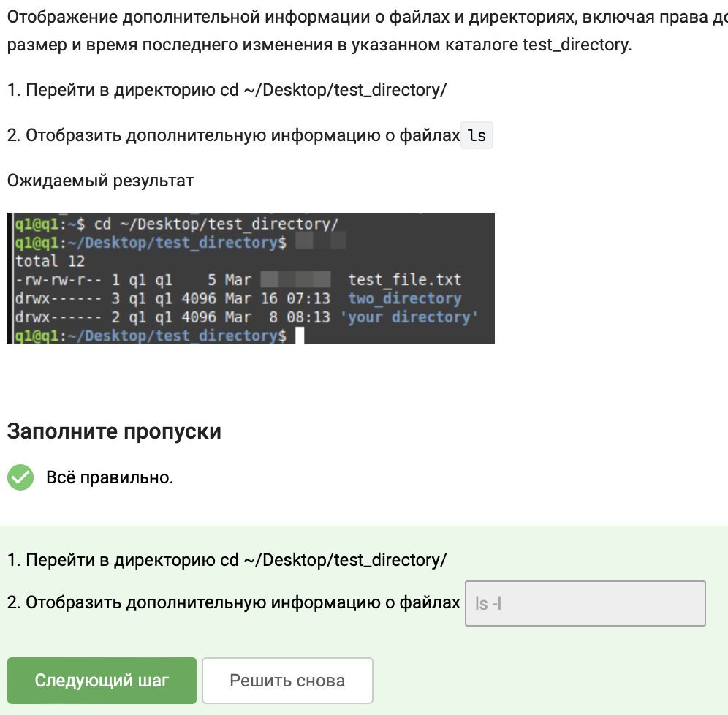Click the green checkmark success icon
Viewport: 728px width, 715px height.
click(x=20, y=478)
